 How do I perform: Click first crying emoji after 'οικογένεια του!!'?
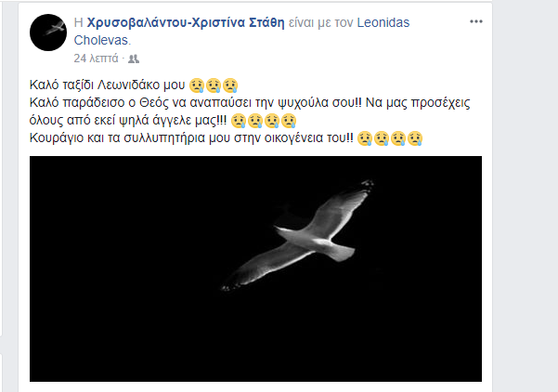(364, 138)
